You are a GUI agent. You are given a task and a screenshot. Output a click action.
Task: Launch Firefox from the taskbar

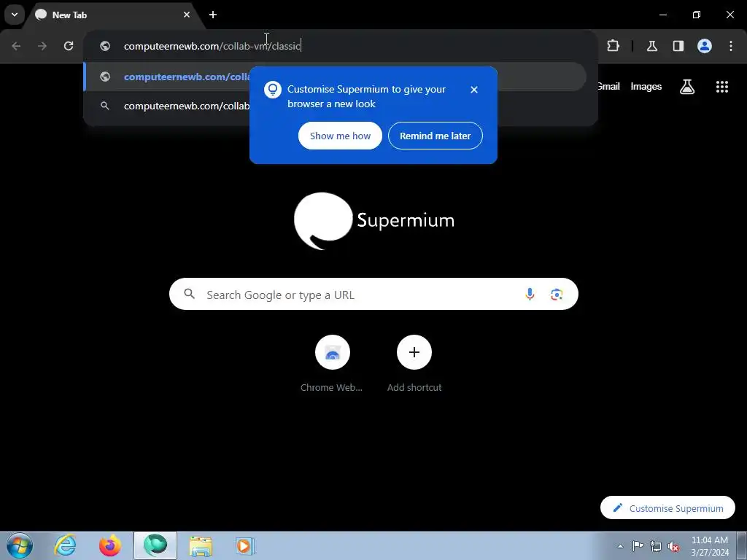[110, 545]
